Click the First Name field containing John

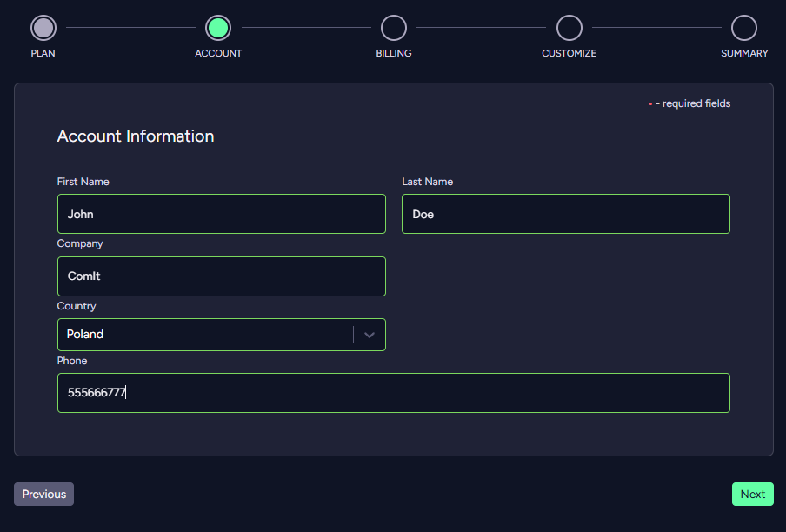[221, 214]
